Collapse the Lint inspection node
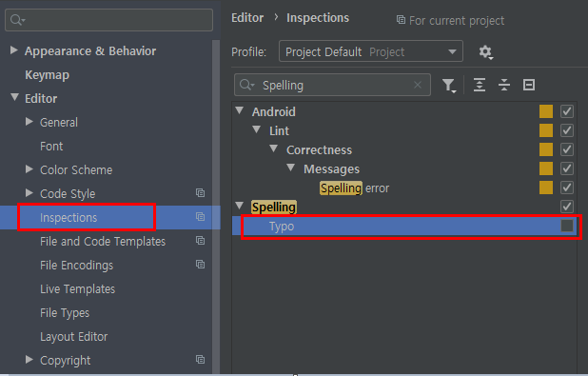The image size is (588, 376). 257,129
